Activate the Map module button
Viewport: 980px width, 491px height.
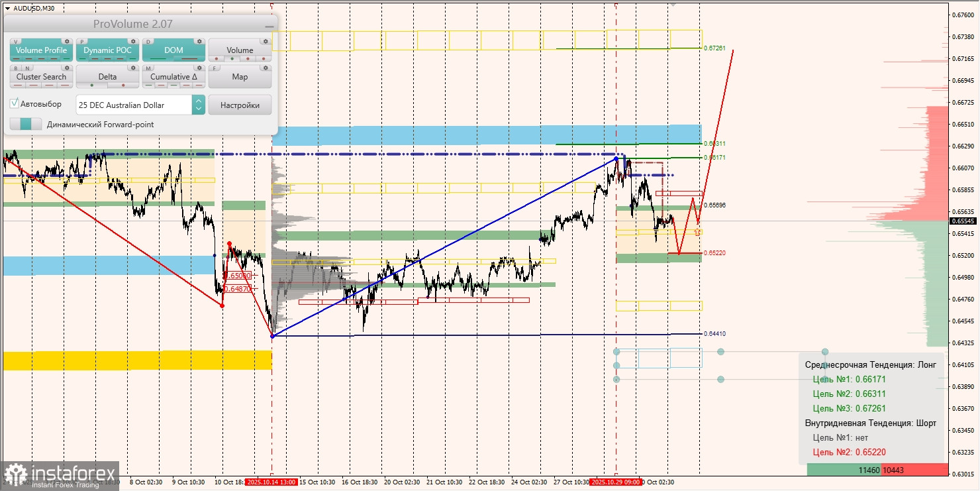(240, 77)
